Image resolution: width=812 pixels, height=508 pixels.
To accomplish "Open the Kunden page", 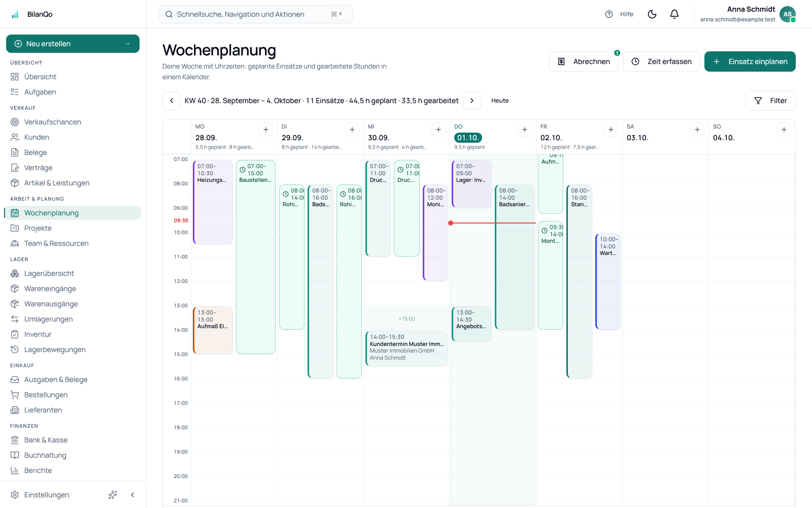I will (x=73, y=137).
